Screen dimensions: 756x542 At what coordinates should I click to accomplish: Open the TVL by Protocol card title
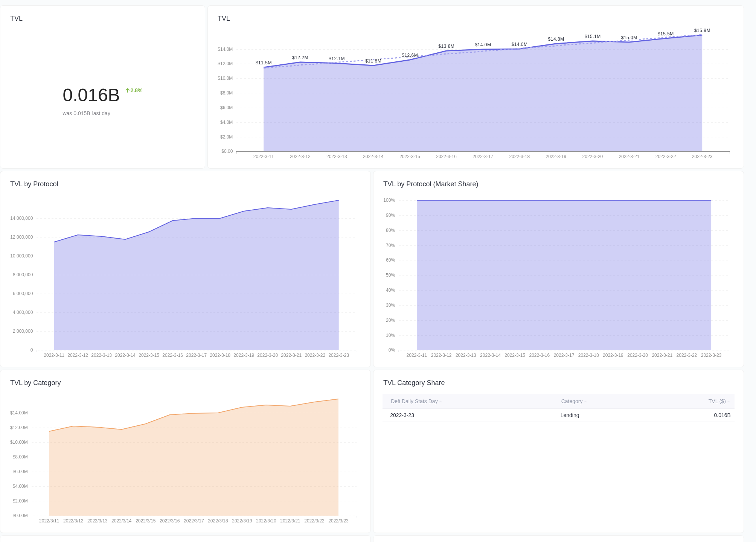click(x=34, y=184)
